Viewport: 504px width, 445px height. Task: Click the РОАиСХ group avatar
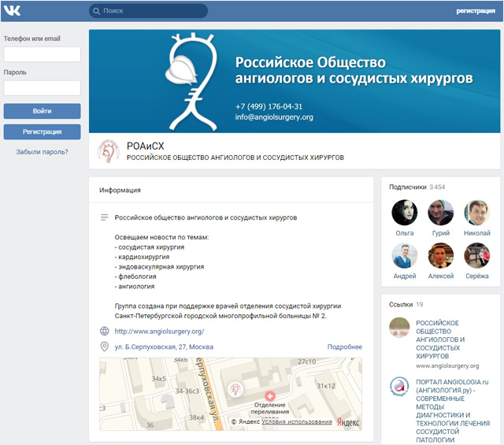tap(109, 150)
